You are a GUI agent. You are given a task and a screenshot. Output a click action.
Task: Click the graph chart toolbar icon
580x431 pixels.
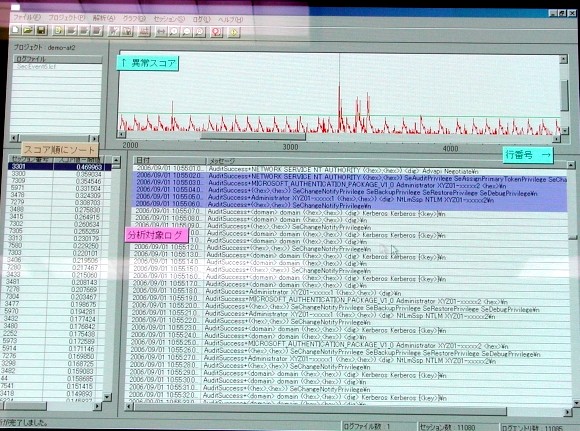[x=144, y=32]
